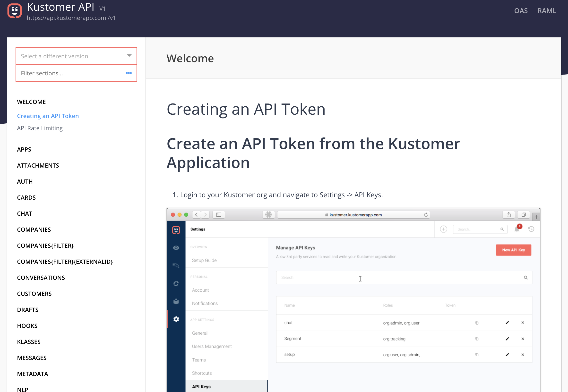Image resolution: width=568 pixels, height=392 pixels.
Task: Expand the CHAT section
Action: pos(25,214)
